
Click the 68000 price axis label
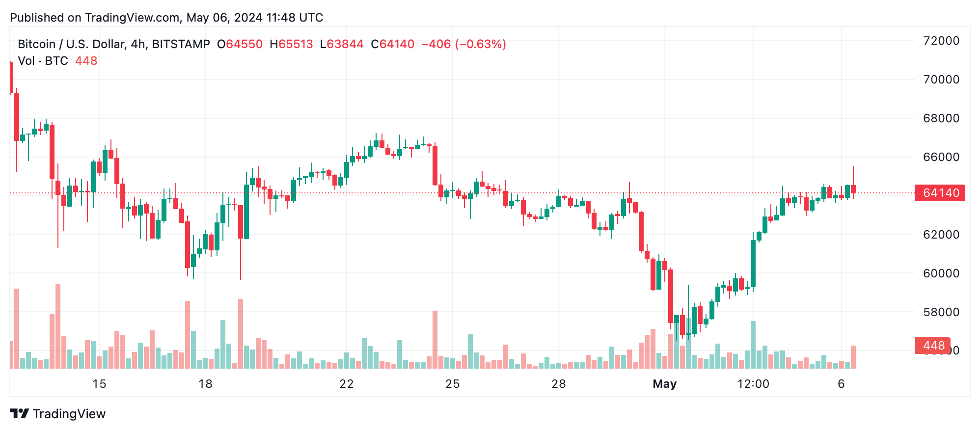941,118
